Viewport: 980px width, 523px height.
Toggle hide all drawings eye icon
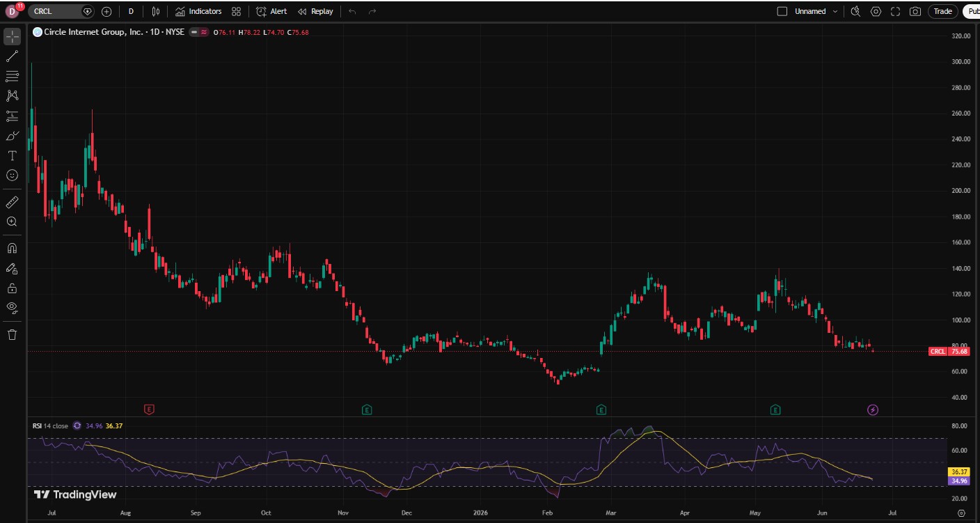[x=13, y=307]
